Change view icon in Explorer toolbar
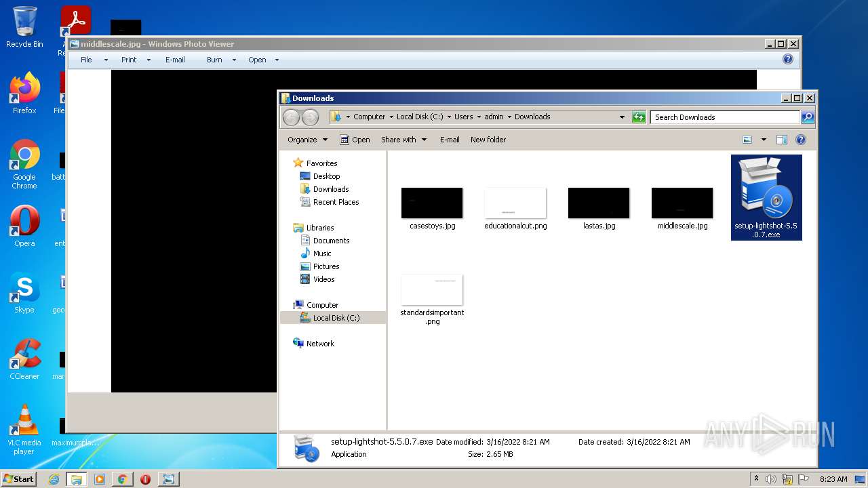The width and height of the screenshot is (868, 488). (x=747, y=140)
